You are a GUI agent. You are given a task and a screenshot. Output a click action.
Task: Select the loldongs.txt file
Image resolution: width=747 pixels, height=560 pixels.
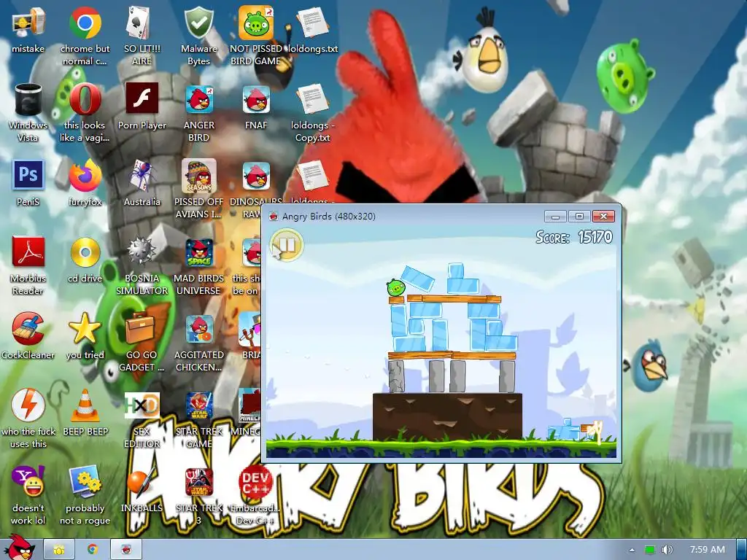313,30
